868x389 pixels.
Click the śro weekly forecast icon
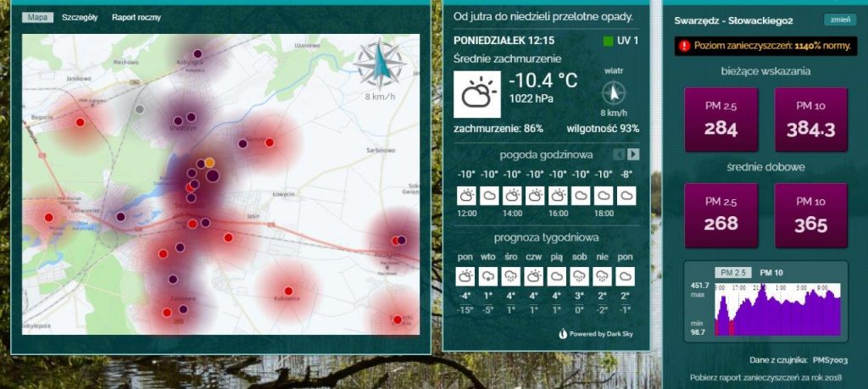point(511,276)
